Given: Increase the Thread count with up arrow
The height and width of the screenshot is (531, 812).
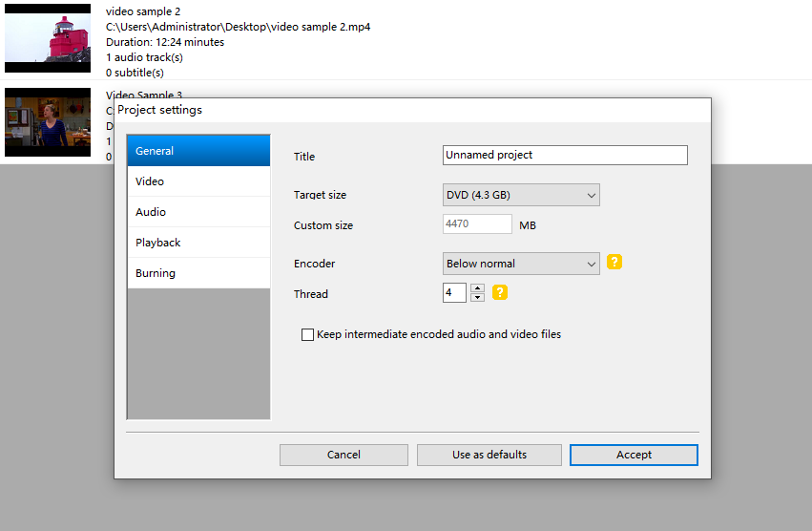Looking at the screenshot, I should pos(478,288).
